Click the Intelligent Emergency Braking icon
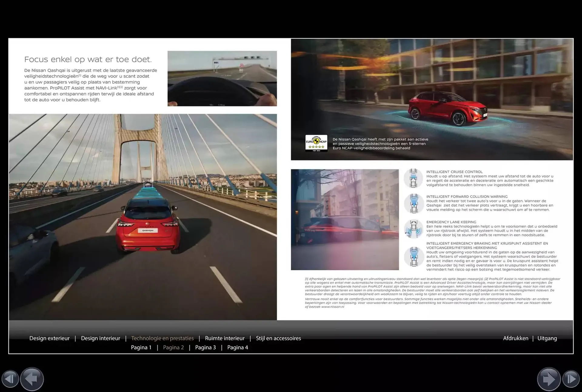The image size is (582, 392). tap(414, 256)
